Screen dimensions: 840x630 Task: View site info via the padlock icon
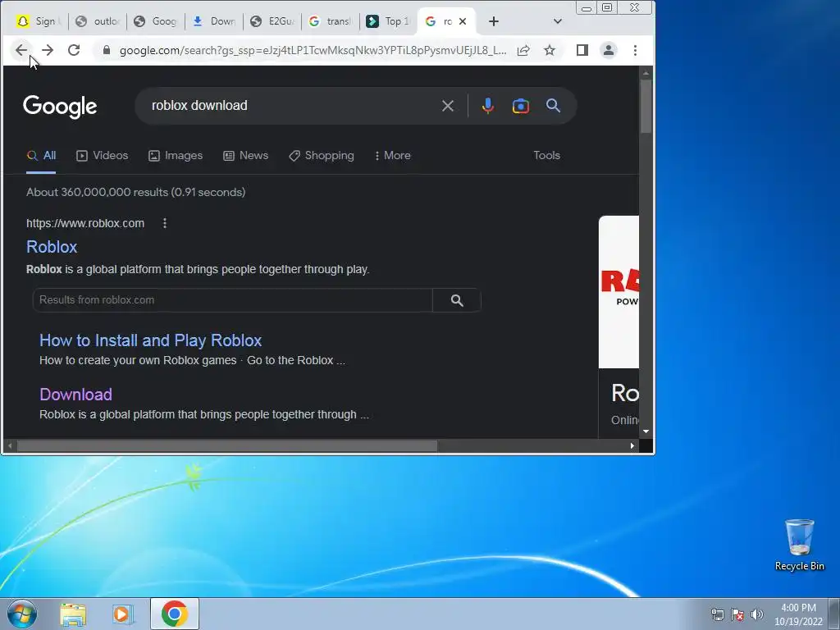coord(107,50)
